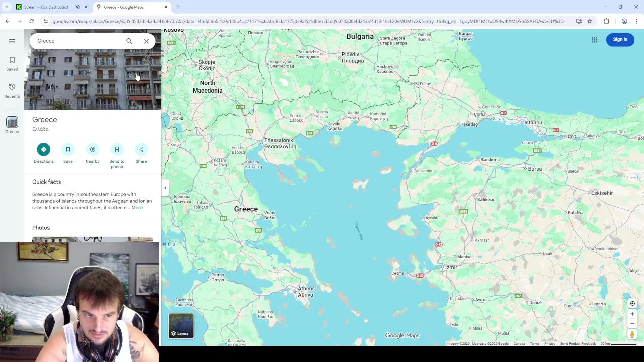The image size is (644, 362).
Task: Open a new browser tab
Action: 178,7
